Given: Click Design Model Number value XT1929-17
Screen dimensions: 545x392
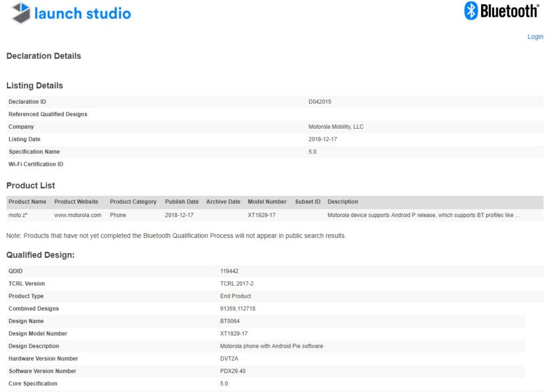Looking at the screenshot, I should coord(234,333).
